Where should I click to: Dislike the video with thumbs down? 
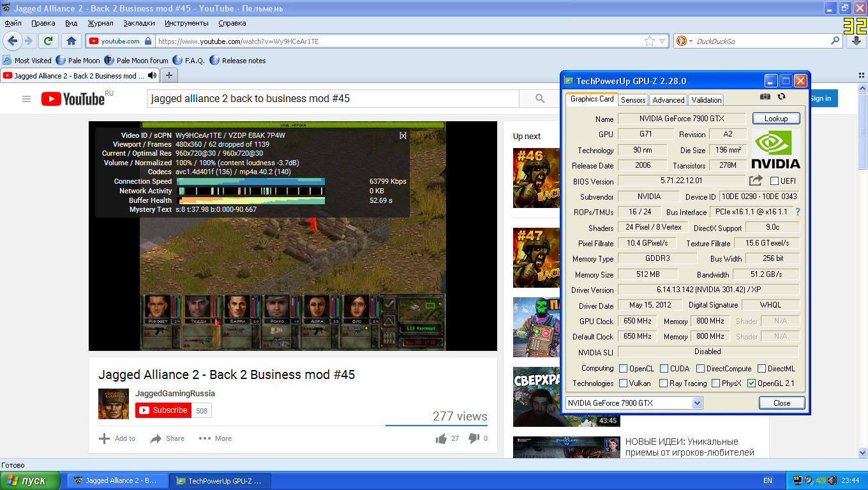(474, 438)
